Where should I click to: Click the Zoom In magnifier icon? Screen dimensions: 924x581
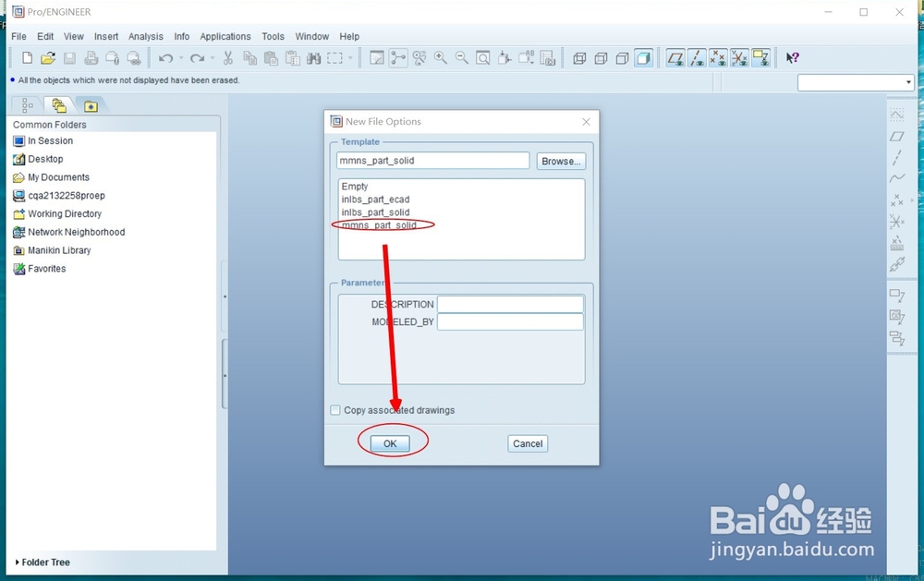click(x=440, y=58)
